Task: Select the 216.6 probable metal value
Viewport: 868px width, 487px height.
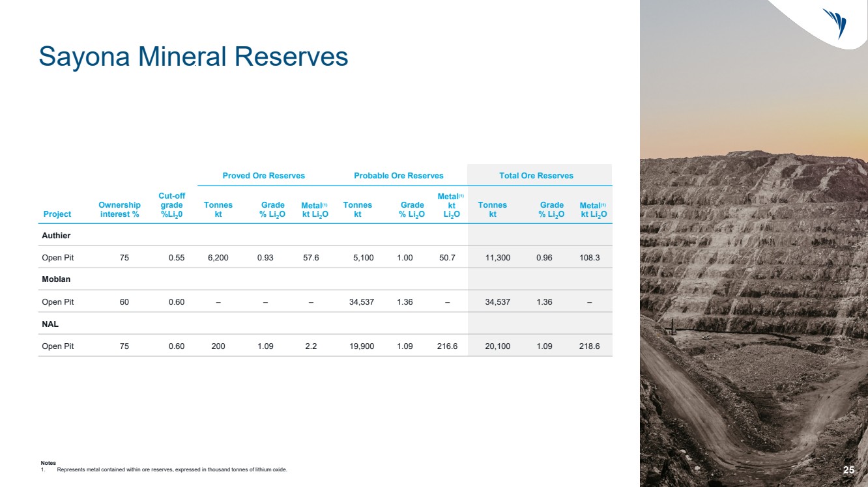Action: (x=447, y=346)
